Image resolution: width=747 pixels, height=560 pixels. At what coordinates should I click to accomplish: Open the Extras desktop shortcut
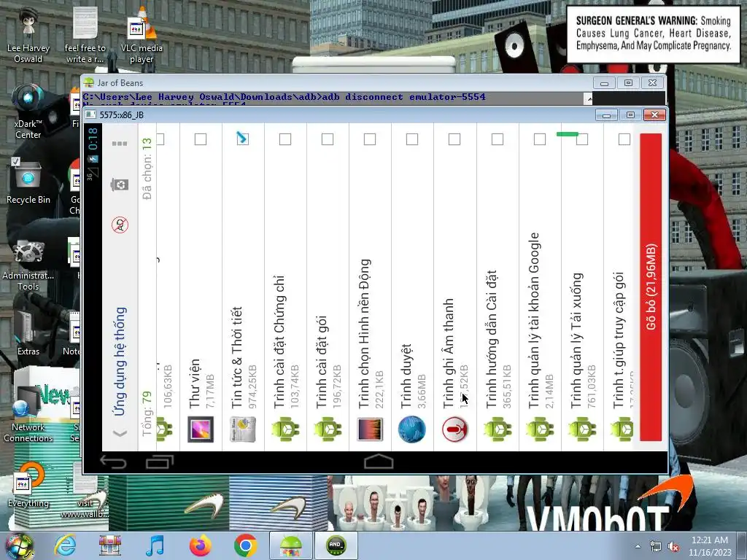pos(28,333)
